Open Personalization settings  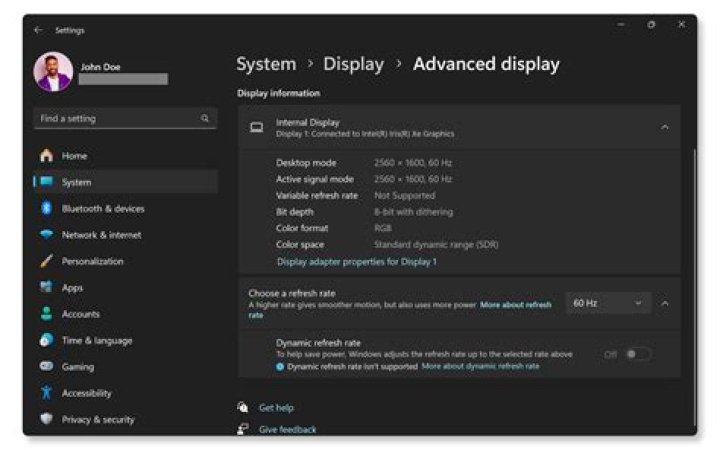click(x=125, y=261)
